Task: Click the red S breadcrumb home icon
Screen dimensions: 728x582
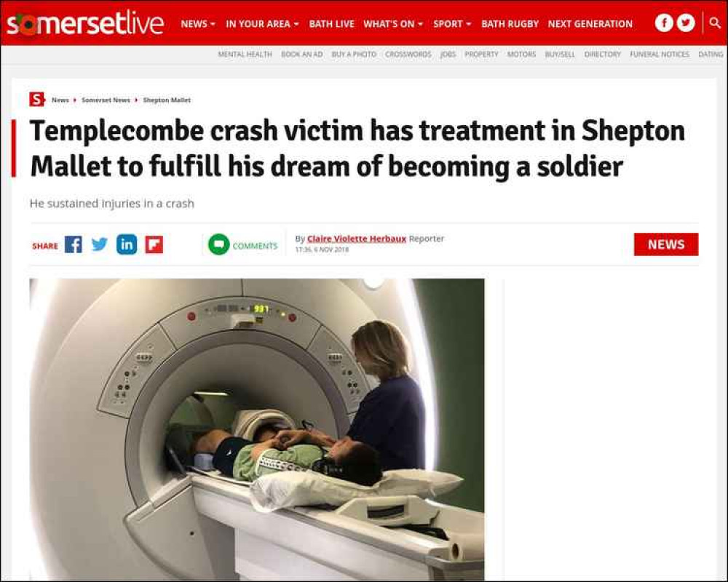Action: pyautogui.click(x=36, y=100)
